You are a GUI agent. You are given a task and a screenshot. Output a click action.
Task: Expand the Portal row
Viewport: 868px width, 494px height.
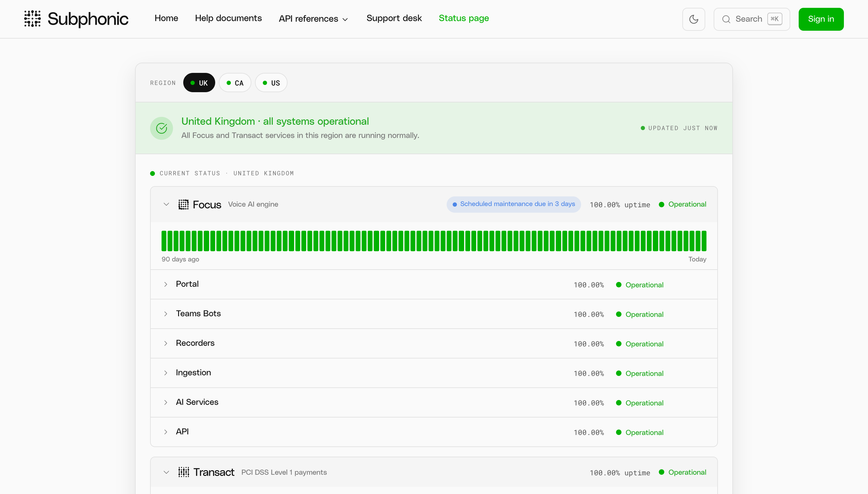click(166, 284)
